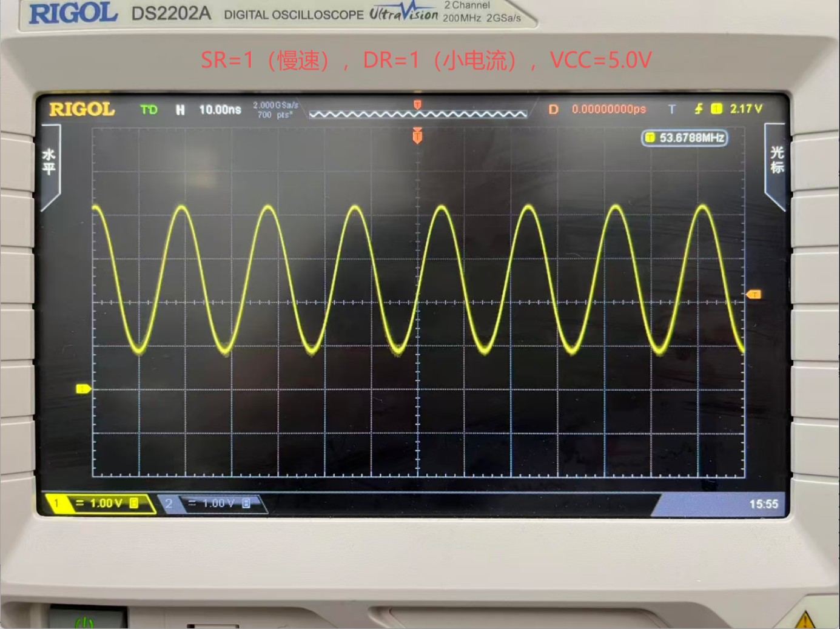840x629 pixels.
Task: Click the 2.000GSa/s sample rate readout
Action: pyautogui.click(x=275, y=106)
